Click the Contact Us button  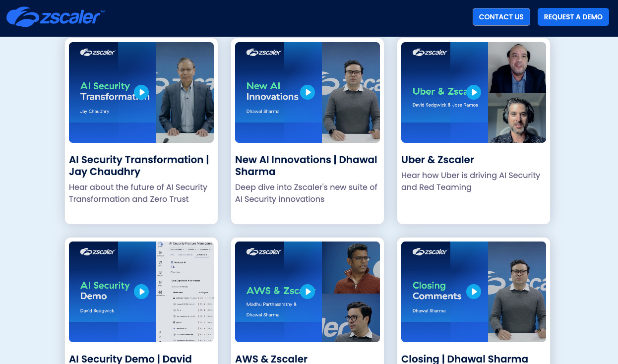pos(501,17)
